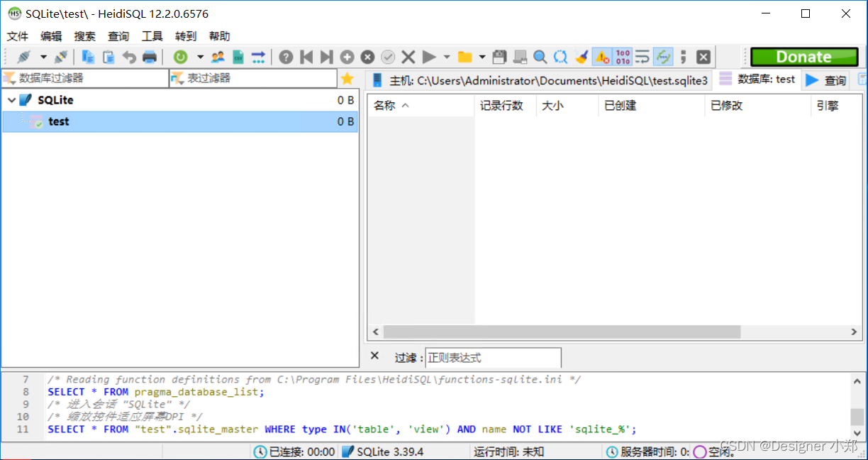Click the CSV export icon

[x=238, y=57]
